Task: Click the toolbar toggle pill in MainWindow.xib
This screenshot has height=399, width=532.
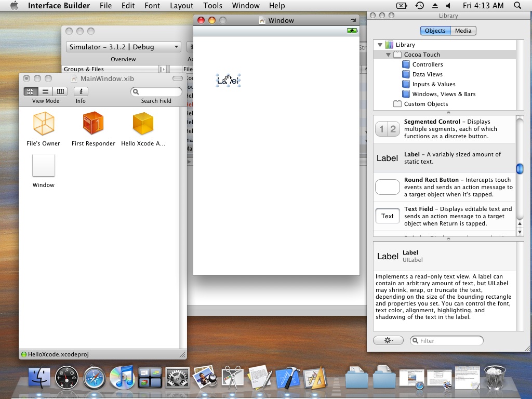Action: (x=178, y=79)
